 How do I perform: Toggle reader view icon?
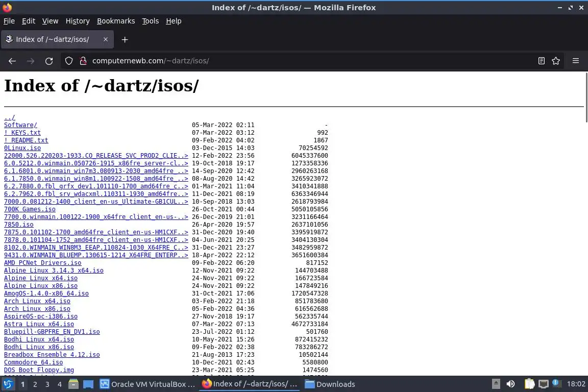click(541, 61)
